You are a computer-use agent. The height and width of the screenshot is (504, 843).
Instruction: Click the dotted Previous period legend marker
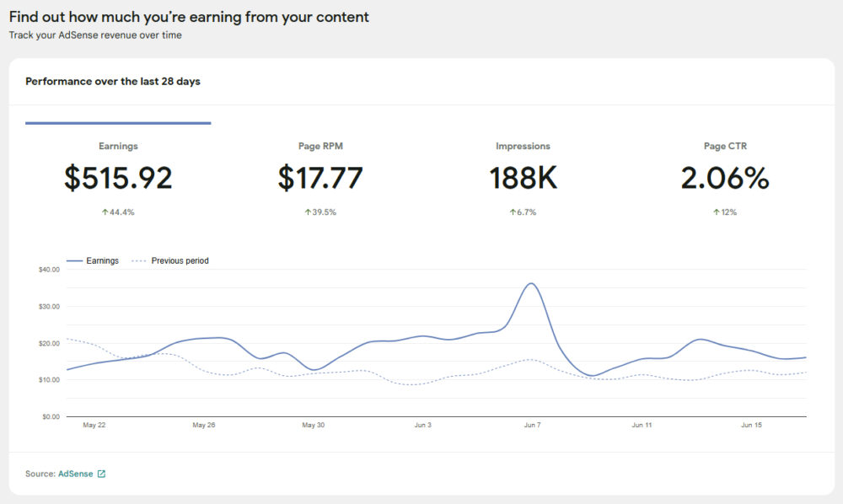tap(139, 260)
